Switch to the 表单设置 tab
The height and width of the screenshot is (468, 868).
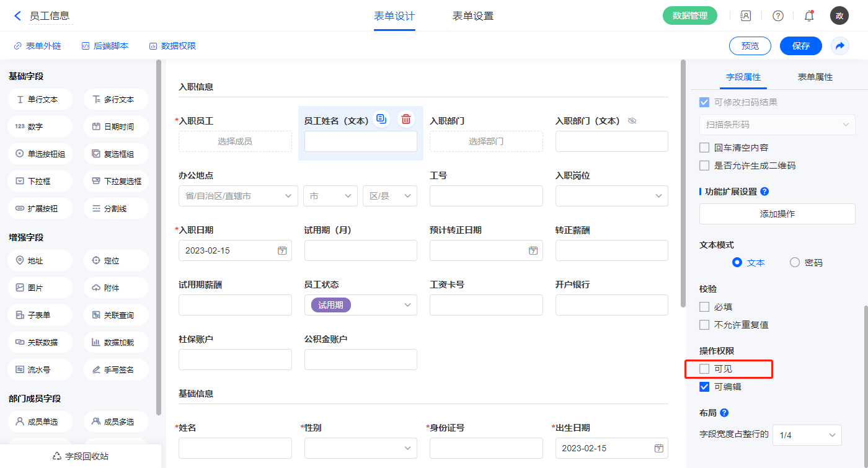coord(473,16)
